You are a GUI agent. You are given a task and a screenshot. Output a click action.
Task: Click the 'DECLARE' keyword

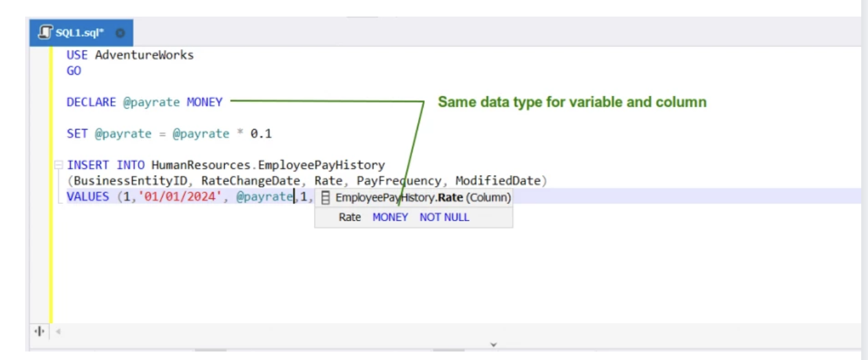(x=91, y=103)
